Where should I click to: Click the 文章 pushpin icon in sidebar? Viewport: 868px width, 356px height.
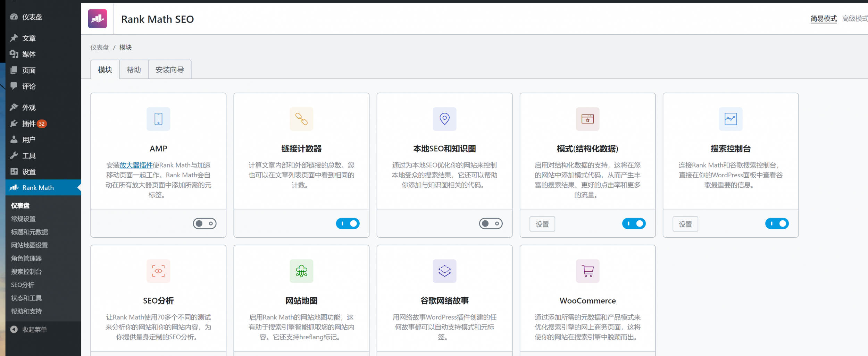tap(14, 38)
